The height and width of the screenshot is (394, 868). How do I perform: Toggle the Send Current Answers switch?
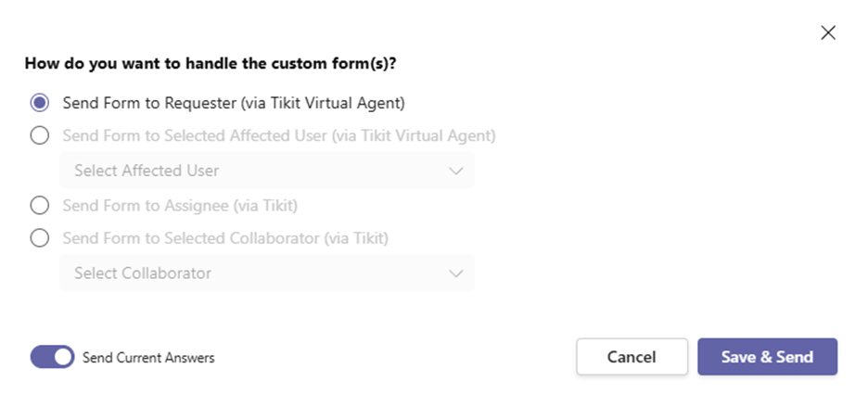pos(52,357)
